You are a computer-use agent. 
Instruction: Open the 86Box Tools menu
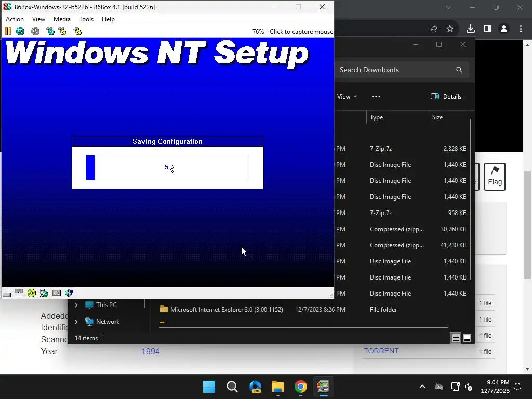pyautogui.click(x=86, y=19)
